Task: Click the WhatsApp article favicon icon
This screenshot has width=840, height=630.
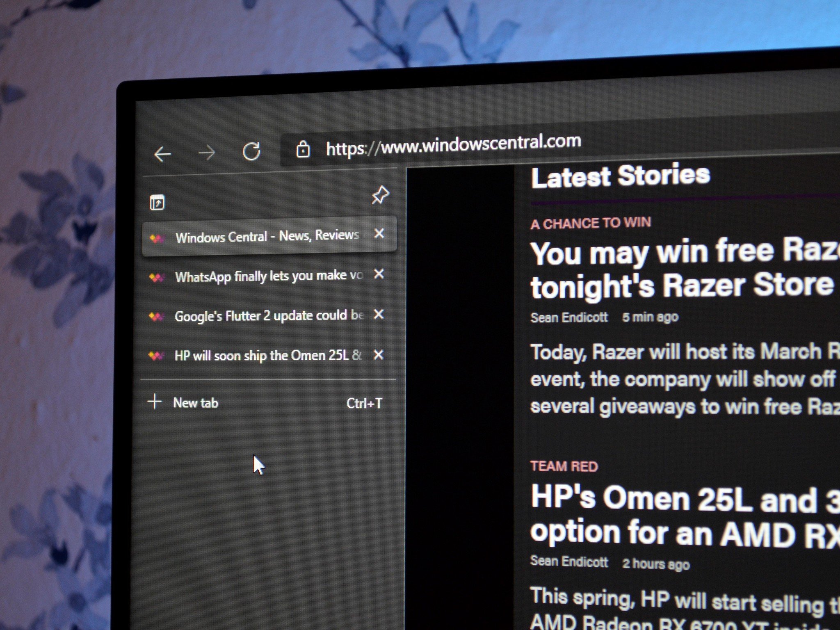Action: tap(159, 275)
